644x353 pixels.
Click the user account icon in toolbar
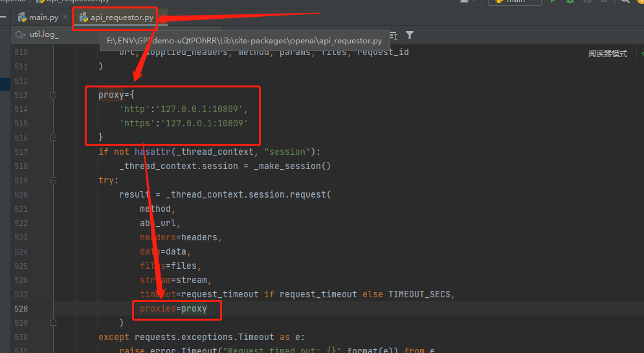pyautogui.click(x=465, y=1)
